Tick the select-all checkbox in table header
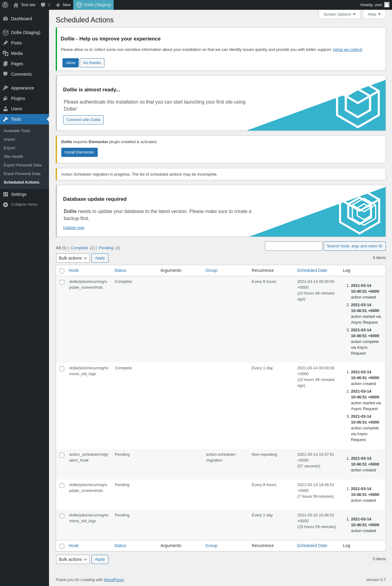This screenshot has height=586, width=392. click(x=62, y=271)
